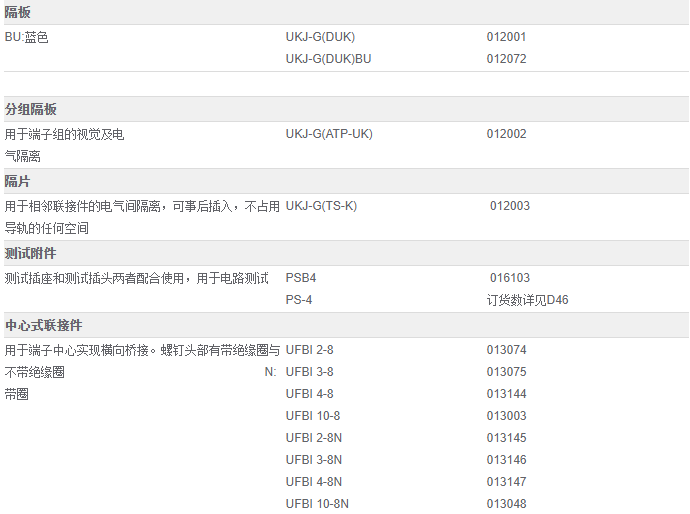The width and height of the screenshot is (690, 514).
Task: Select the UKJ-G(TS-K) product model
Action: [x=321, y=206]
